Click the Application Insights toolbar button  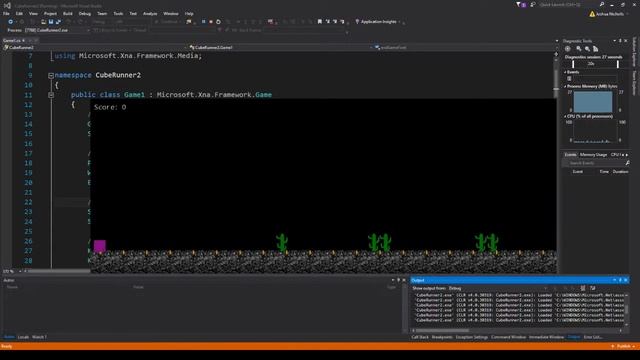[377, 22]
